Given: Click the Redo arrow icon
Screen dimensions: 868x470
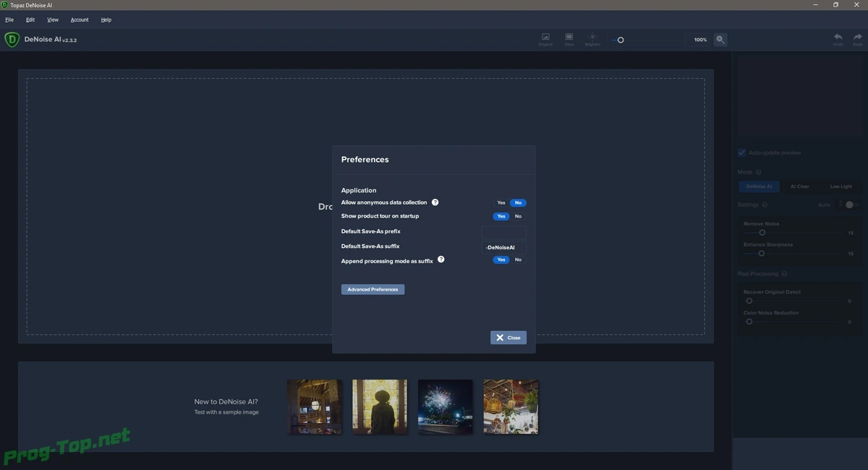Looking at the screenshot, I should pos(858,37).
